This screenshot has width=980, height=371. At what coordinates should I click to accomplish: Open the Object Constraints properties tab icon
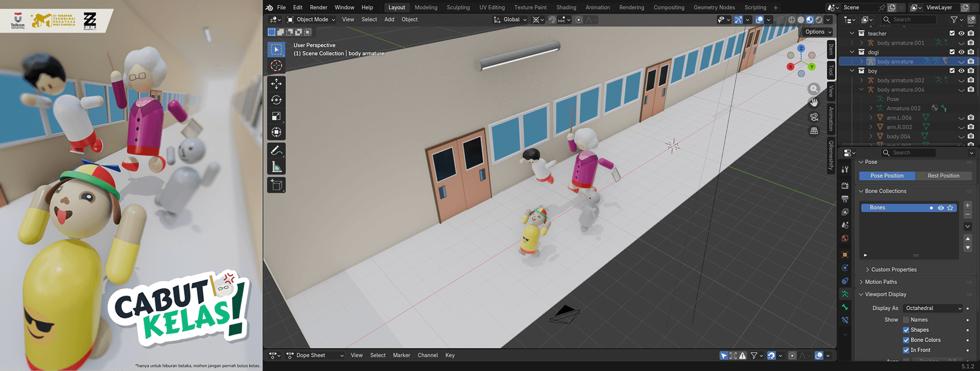[x=845, y=281]
